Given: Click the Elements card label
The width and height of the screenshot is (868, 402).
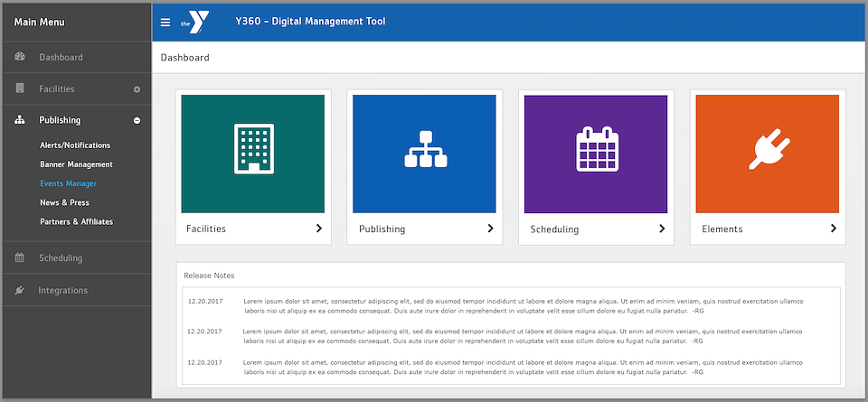Looking at the screenshot, I should pos(722,229).
